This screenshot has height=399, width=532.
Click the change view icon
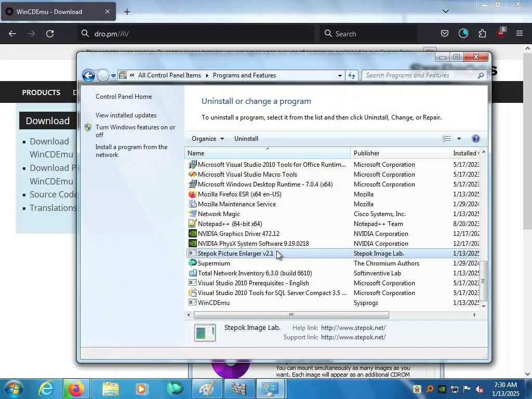[x=446, y=138]
